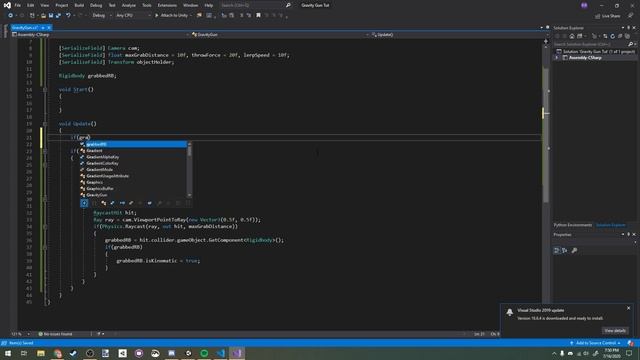640x360 pixels.
Task: Click the Undo toolbar icon
Action: 68,16
